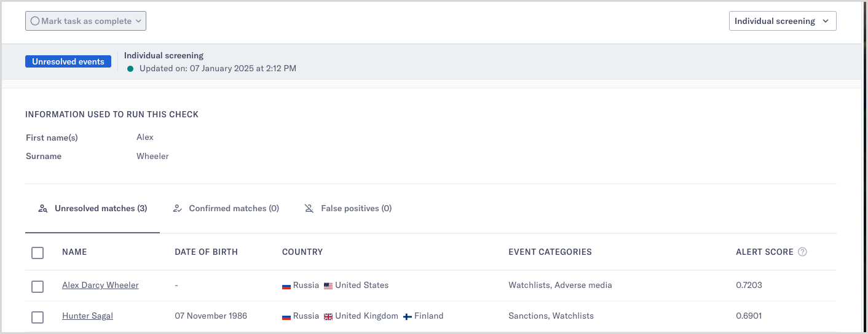Click the 0.7203 alert score value
Viewport: 868px width, 334px height.
749,285
